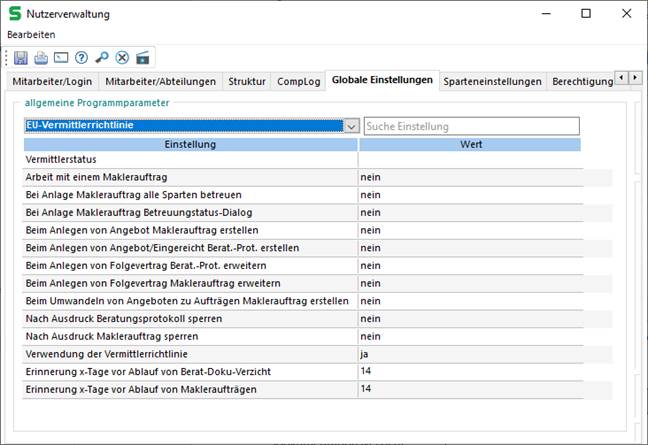Open the Bearbeiten menu
This screenshot has height=445, width=648.
pos(31,34)
